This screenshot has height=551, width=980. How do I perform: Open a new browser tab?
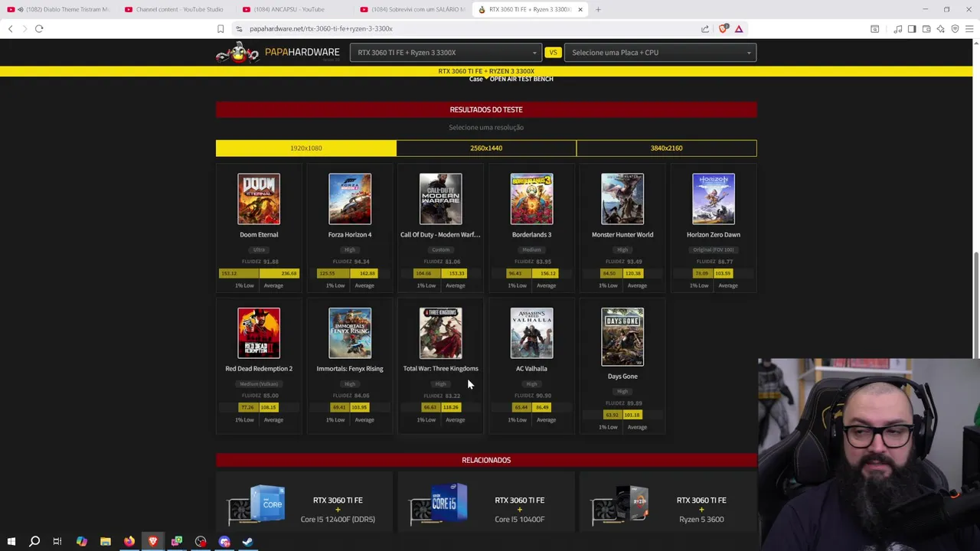pos(598,9)
